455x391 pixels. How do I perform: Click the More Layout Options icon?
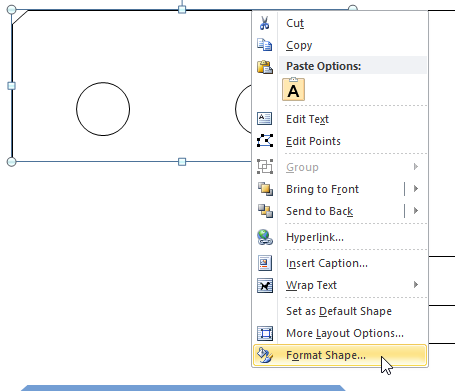coord(265,333)
